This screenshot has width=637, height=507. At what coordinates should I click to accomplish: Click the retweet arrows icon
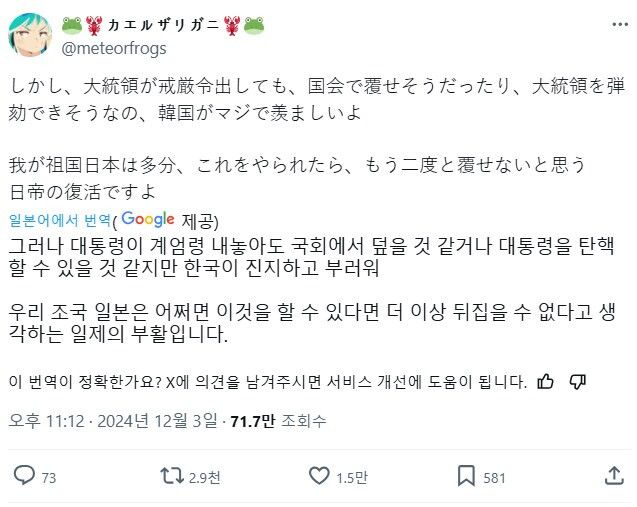(170, 477)
